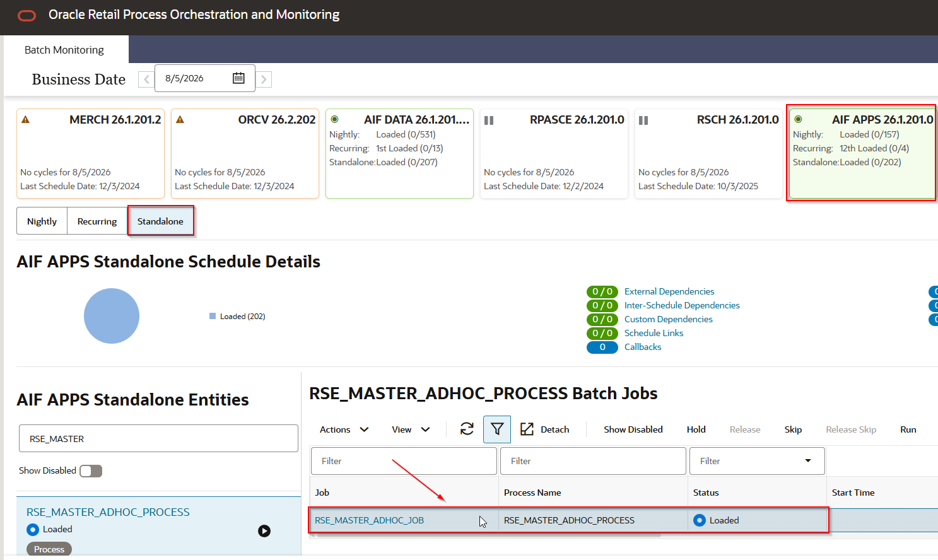
Task: Open the View dropdown menu
Action: click(x=411, y=429)
